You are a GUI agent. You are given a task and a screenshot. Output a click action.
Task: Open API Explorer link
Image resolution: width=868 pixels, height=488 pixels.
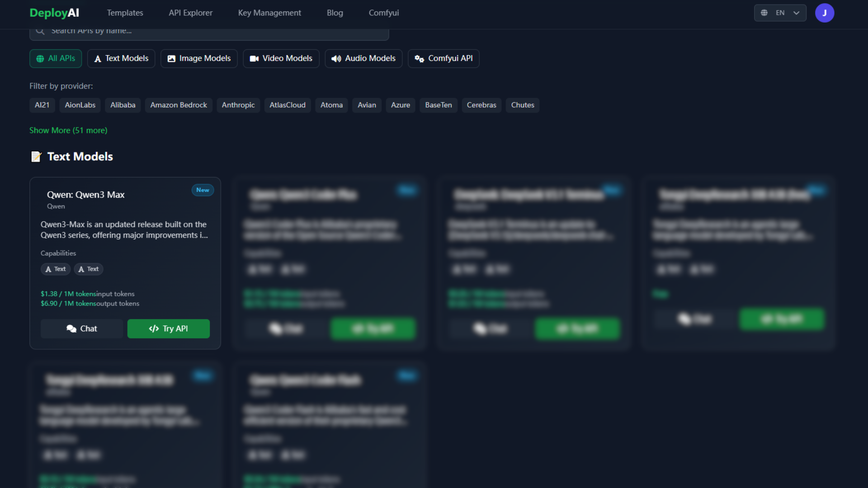[x=190, y=13]
